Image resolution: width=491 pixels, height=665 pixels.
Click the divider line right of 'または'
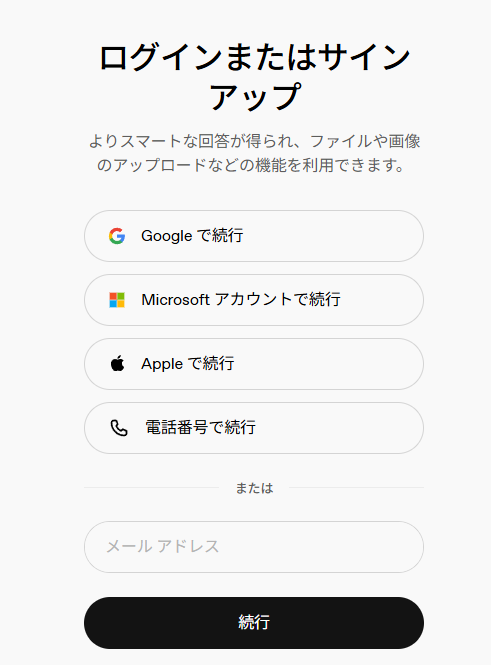pyautogui.click(x=357, y=488)
